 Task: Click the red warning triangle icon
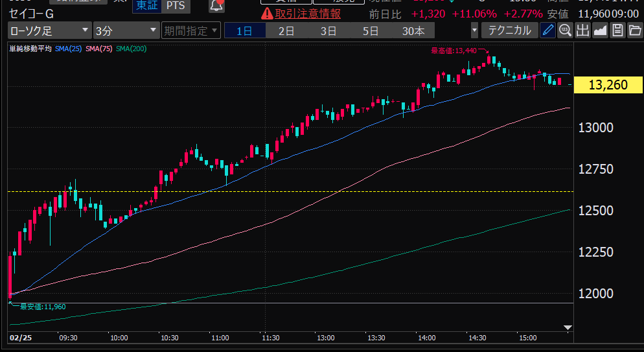point(266,14)
